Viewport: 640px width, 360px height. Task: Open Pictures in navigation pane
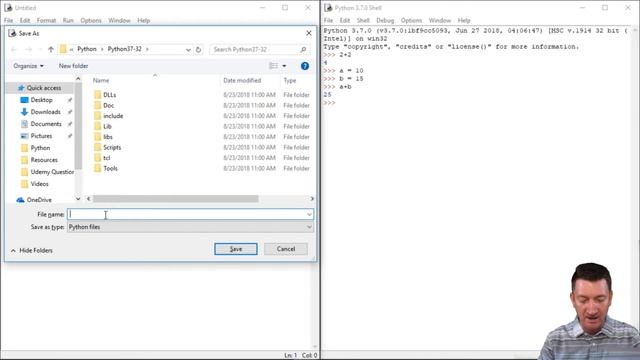(x=41, y=136)
